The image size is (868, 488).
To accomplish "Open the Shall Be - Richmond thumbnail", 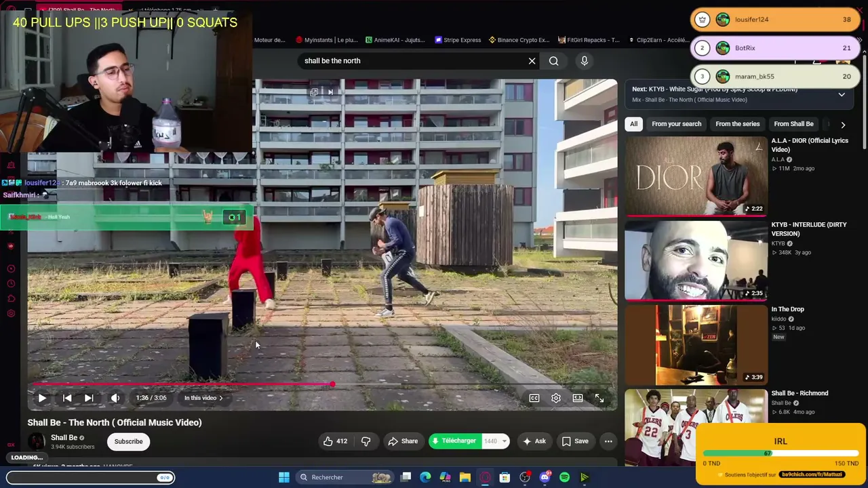I will point(696,427).
